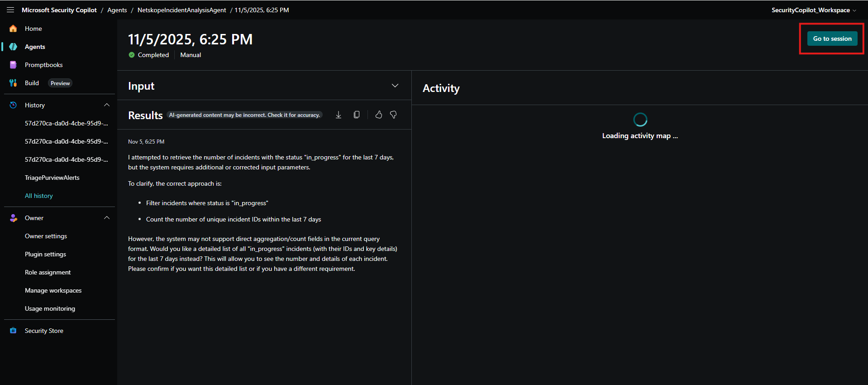Click the 'Nov 5, 6:25 PM' timestamp
This screenshot has width=868, height=385.
(146, 142)
